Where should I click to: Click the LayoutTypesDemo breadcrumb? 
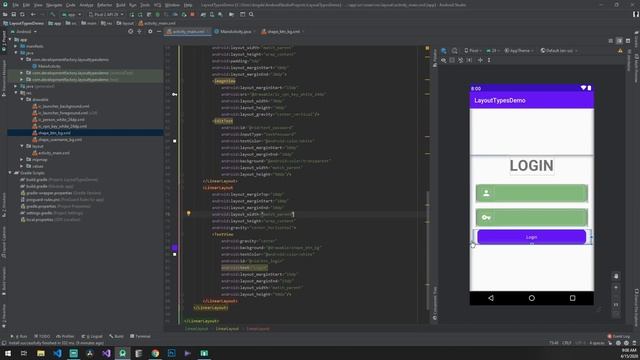(23, 23)
